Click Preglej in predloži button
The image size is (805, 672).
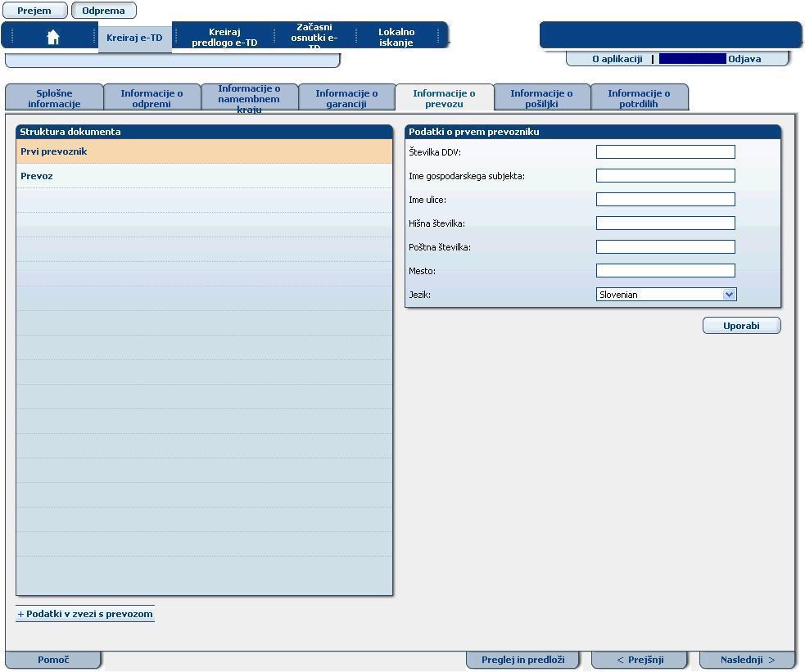click(x=522, y=660)
